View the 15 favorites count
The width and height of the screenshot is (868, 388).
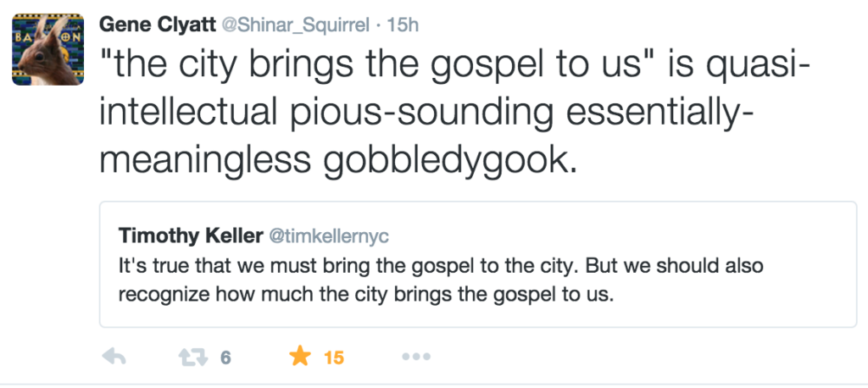pos(334,358)
